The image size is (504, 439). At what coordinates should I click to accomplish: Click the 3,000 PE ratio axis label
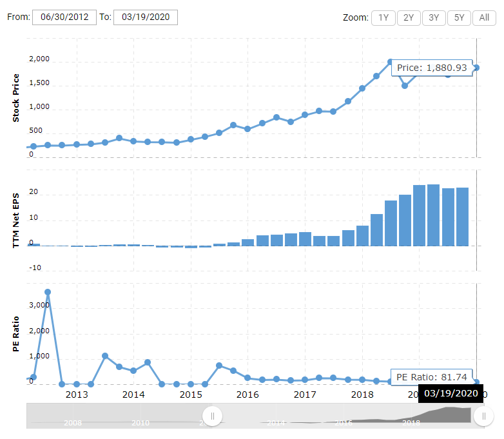pos(39,305)
